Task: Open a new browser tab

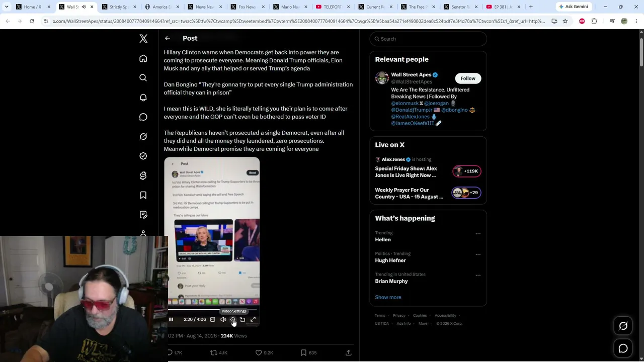Action: pyautogui.click(x=531, y=7)
